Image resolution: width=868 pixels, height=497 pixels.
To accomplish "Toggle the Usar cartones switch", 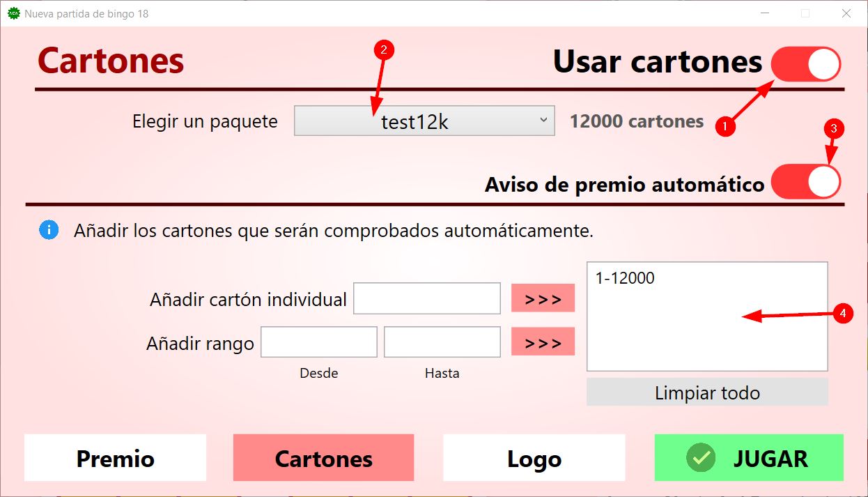I will pyautogui.click(x=806, y=64).
